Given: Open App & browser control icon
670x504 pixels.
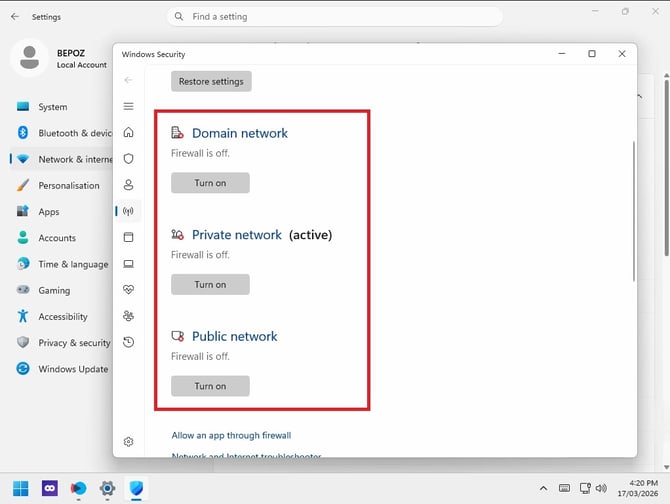Looking at the screenshot, I should click(x=128, y=237).
